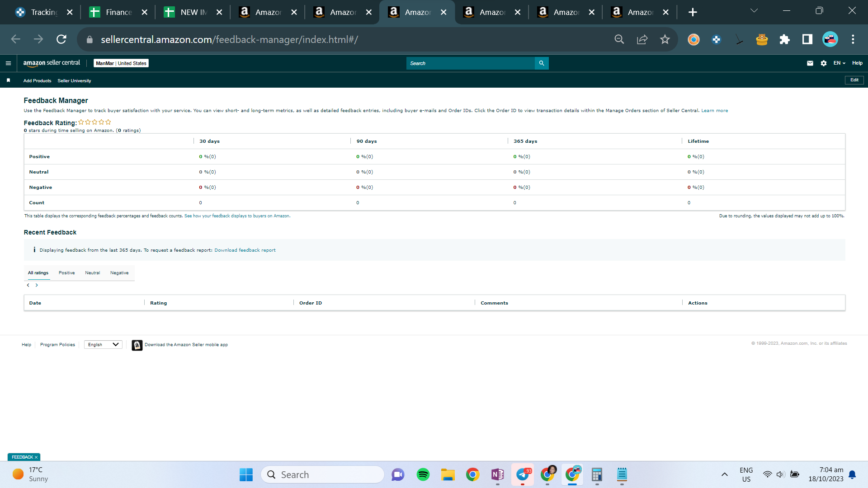This screenshot has height=488, width=868.
Task: Switch to the NEW IM browser tab
Action: (193, 12)
